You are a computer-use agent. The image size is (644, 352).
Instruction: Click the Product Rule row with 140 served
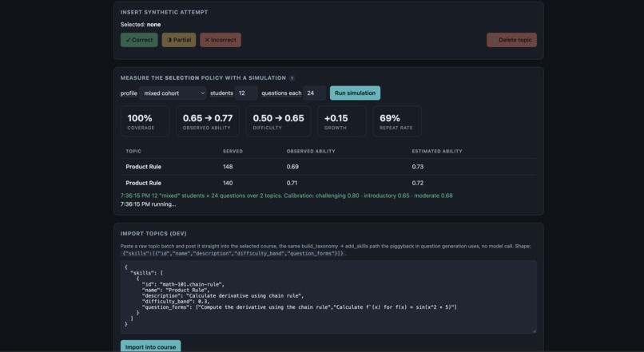tap(328, 183)
